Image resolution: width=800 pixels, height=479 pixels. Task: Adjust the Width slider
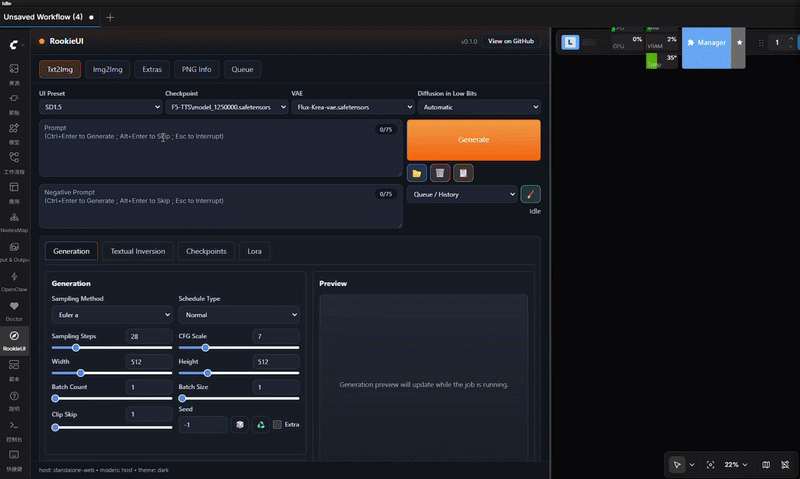112,373
